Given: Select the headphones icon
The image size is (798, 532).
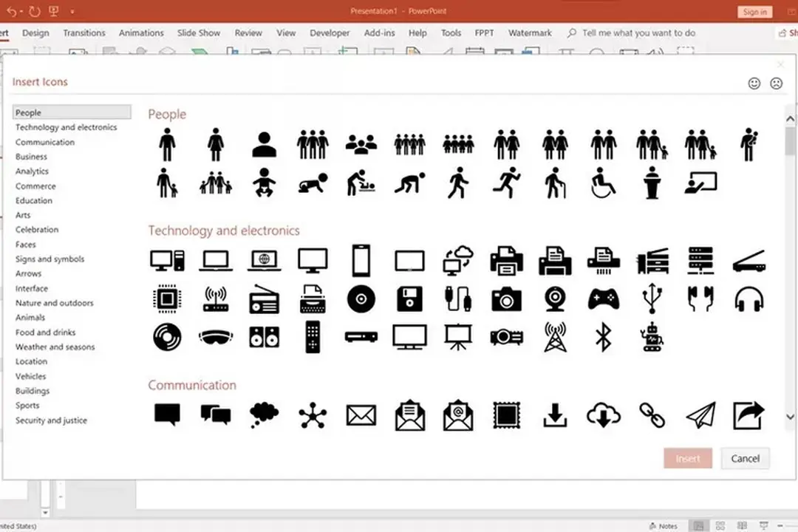Looking at the screenshot, I should click(748, 299).
